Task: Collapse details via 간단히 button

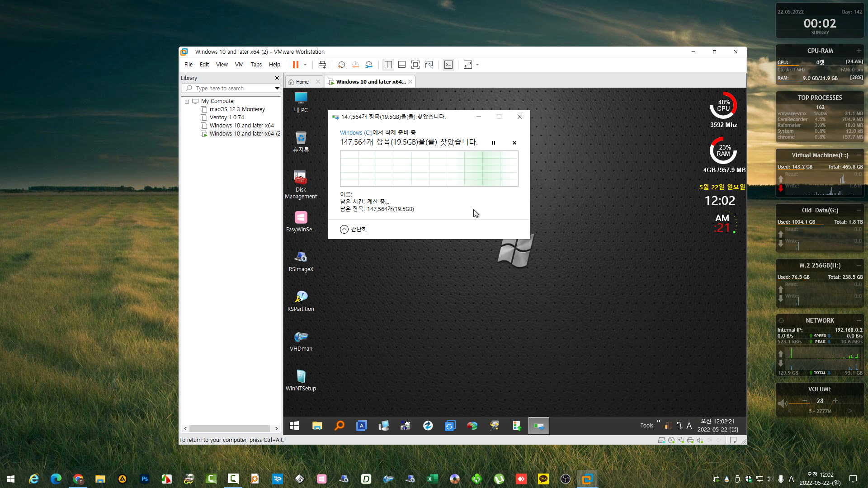Action: point(353,229)
